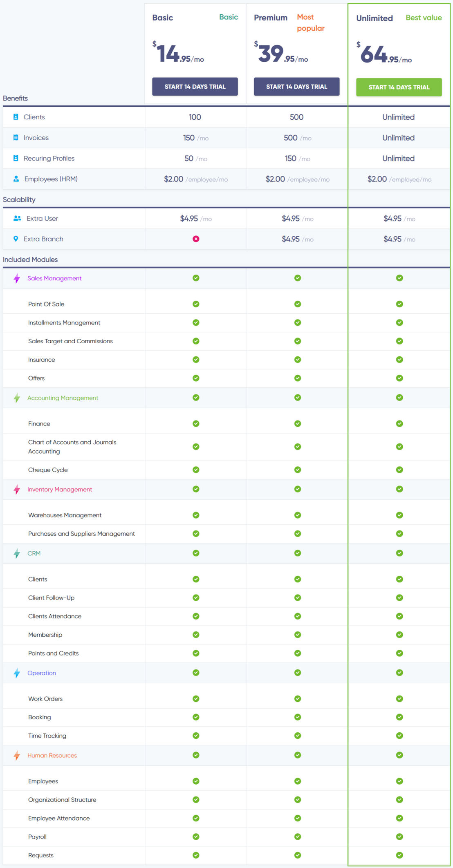This screenshot has height=868, width=453.
Task: Click the Recuring Profiles row icon
Action: [16, 158]
